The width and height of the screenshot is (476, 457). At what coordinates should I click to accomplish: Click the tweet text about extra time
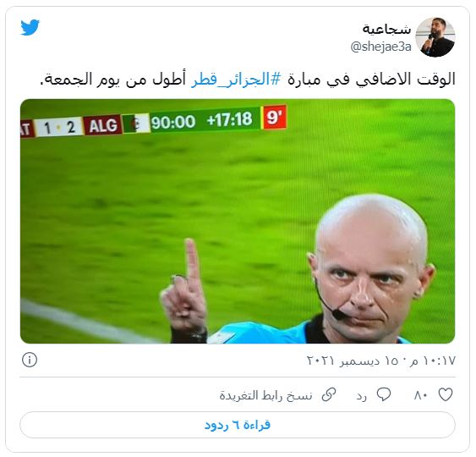(248, 79)
